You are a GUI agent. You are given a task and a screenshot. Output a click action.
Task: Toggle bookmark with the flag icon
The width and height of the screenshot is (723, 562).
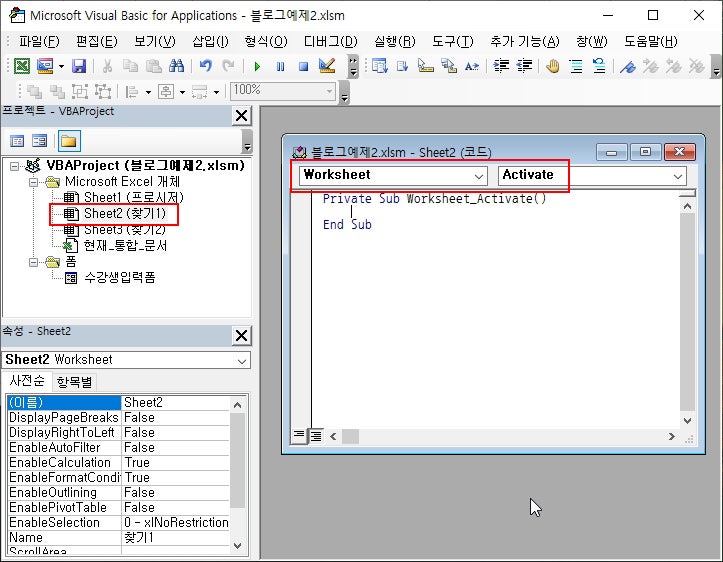click(x=628, y=66)
